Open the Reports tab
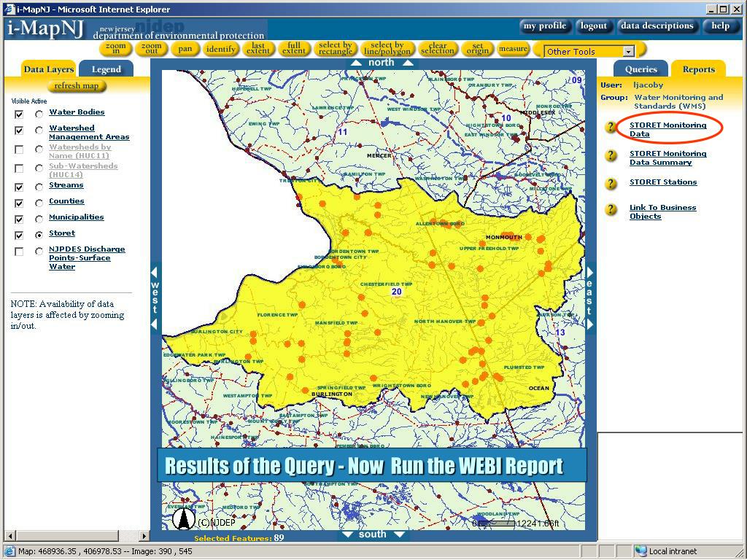Image resolution: width=747 pixels, height=560 pixels. [698, 69]
